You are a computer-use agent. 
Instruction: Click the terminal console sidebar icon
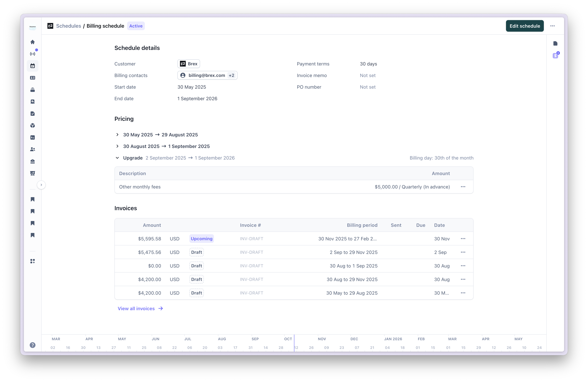(32, 137)
